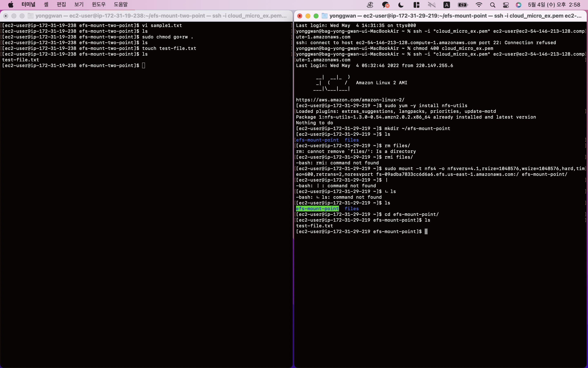Image resolution: width=588 pixels, height=368 pixels.
Task: Click the aws.amazon.com/amazon-linux-2 URL
Action: pos(350,100)
